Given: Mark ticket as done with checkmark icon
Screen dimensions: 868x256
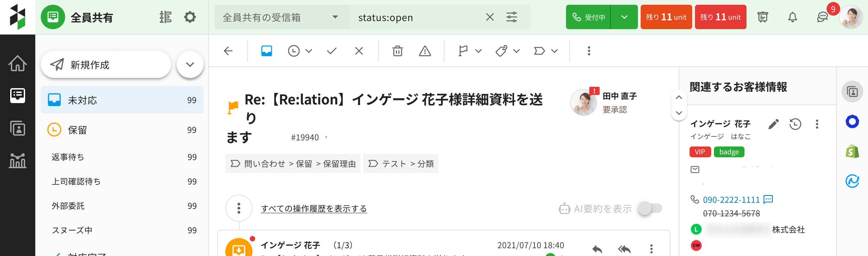Looking at the screenshot, I should [x=332, y=51].
